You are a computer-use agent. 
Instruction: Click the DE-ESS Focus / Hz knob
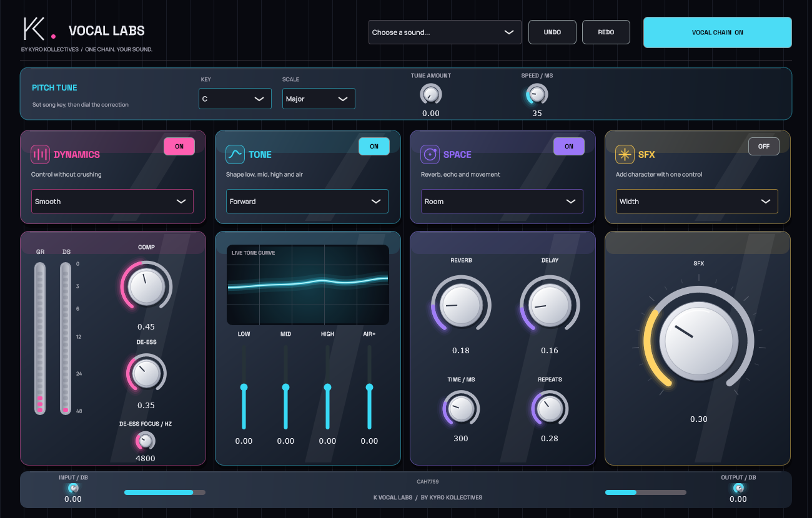point(146,441)
